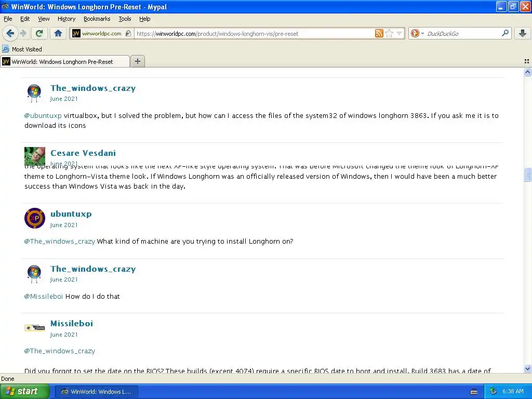Open the Tools menu
Viewport: 532px width, 399px height.
(125, 19)
